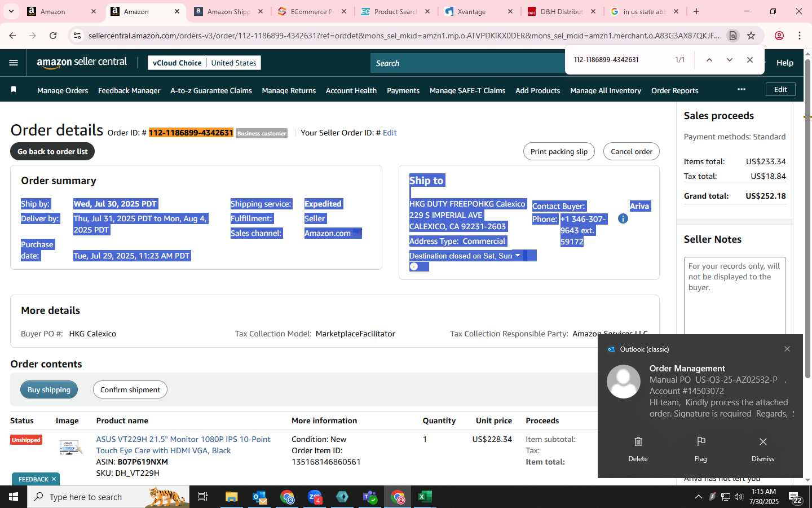Go to next find-in-page match
This screenshot has width=812, height=508.
(729, 60)
